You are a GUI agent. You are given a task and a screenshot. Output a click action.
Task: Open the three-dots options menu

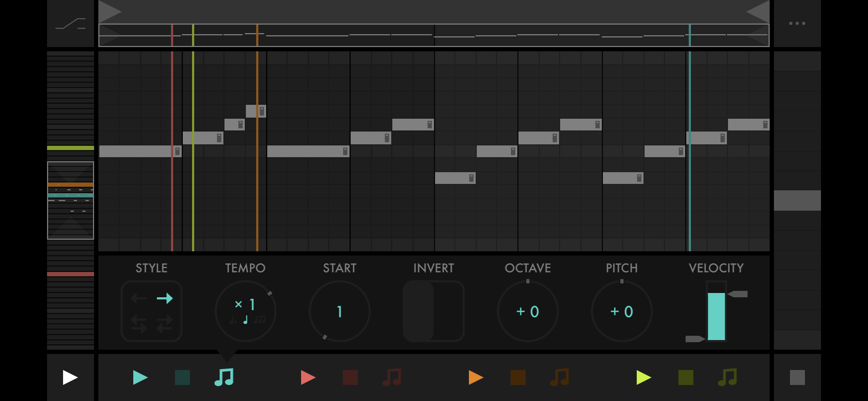[797, 24]
